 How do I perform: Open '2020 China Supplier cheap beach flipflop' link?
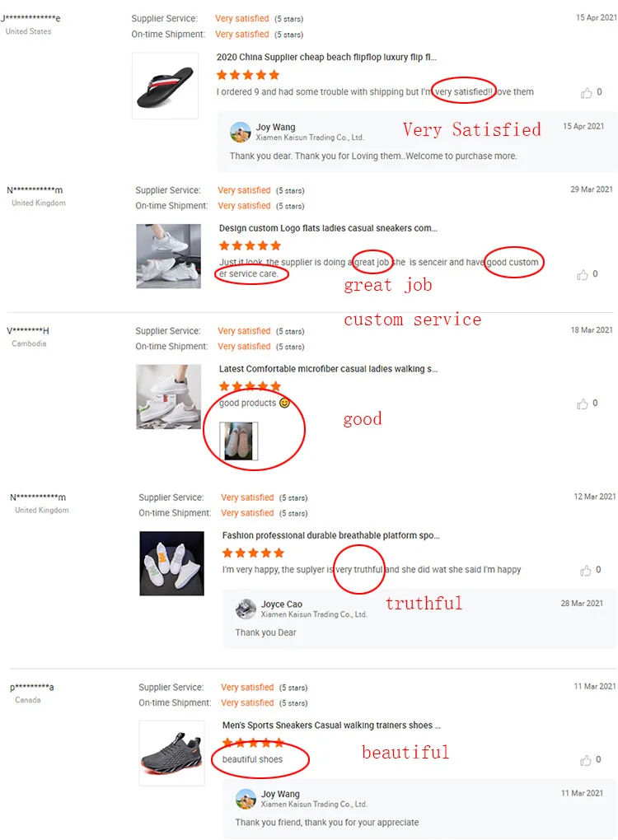pyautogui.click(x=325, y=57)
